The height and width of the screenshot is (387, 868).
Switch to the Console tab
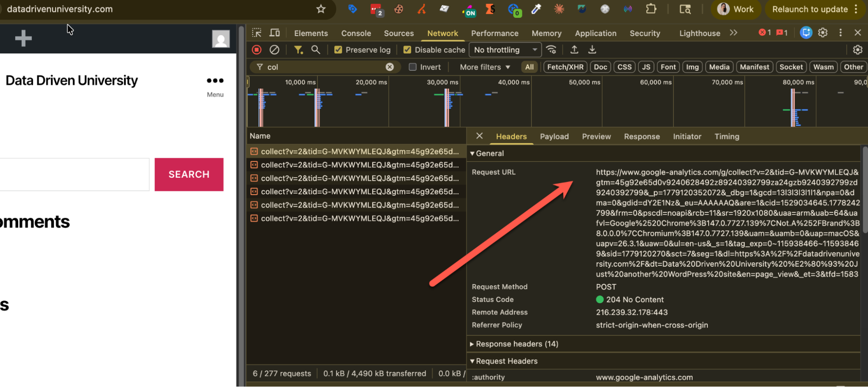(x=356, y=33)
